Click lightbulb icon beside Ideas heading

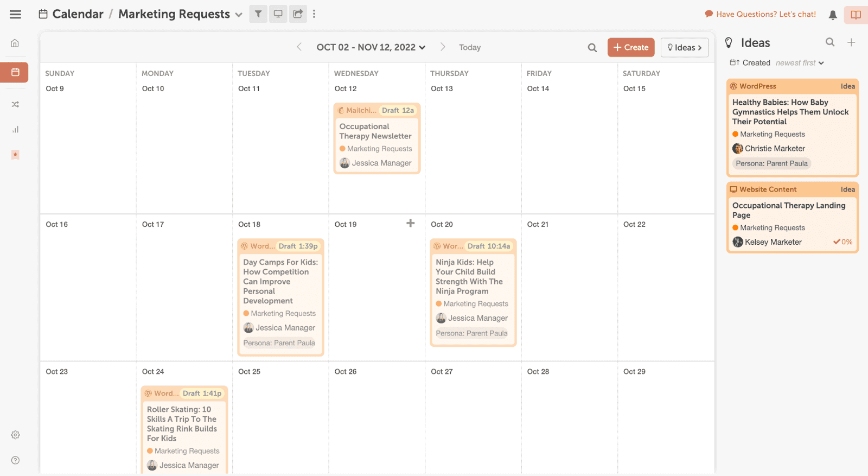pos(729,43)
